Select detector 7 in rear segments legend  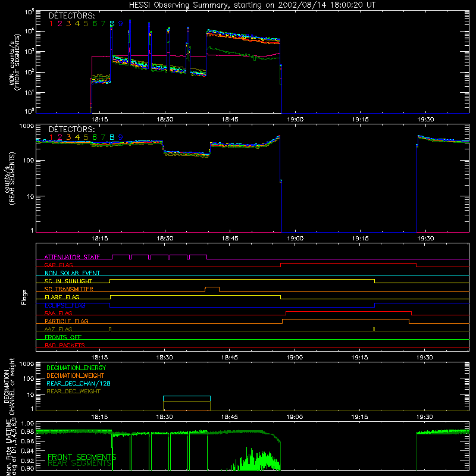click(103, 137)
